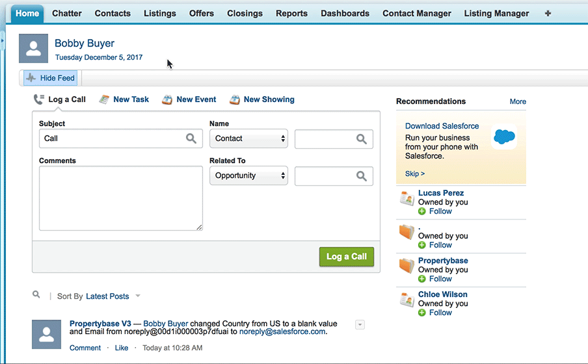Switch to the Reports tab
Viewport: 588px width, 364px height.
point(292,14)
